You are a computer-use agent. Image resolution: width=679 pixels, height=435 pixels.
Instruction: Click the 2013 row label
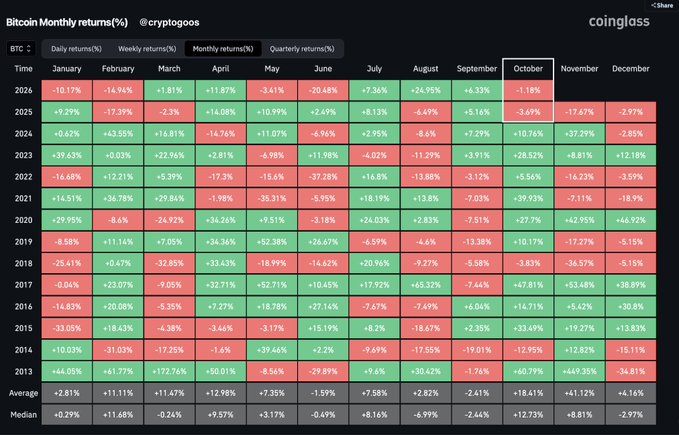point(23,371)
